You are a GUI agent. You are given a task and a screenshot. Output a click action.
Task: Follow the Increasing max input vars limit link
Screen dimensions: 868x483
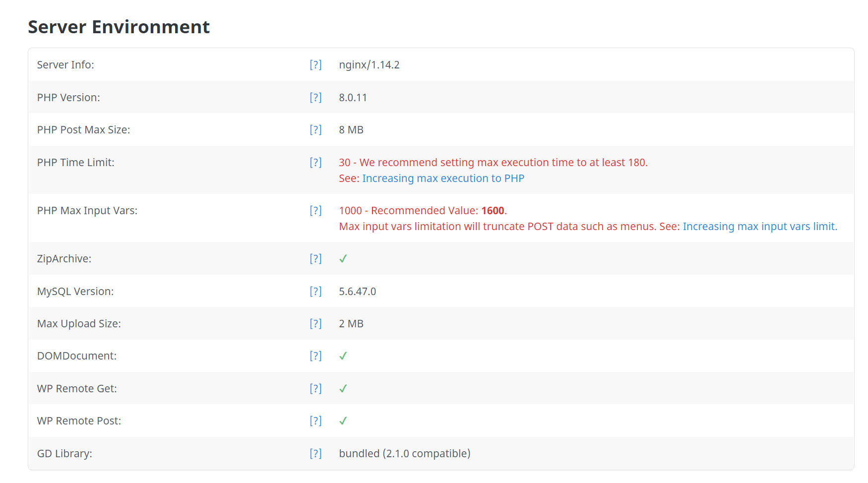[x=760, y=227]
